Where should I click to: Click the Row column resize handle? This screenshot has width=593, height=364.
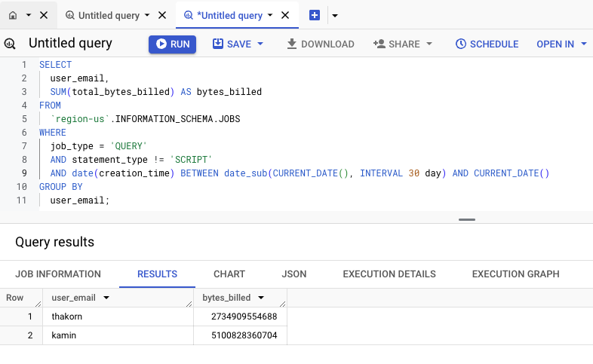click(x=38, y=304)
